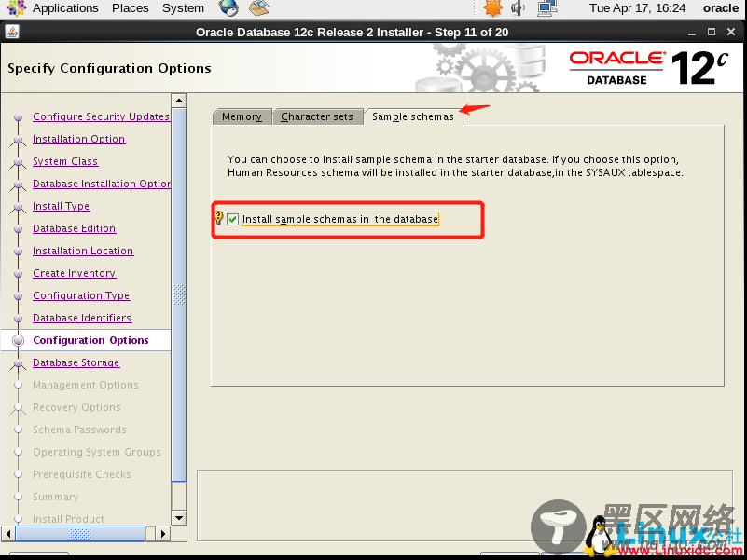Click the Configuration Options step bullet icon

coord(18,340)
